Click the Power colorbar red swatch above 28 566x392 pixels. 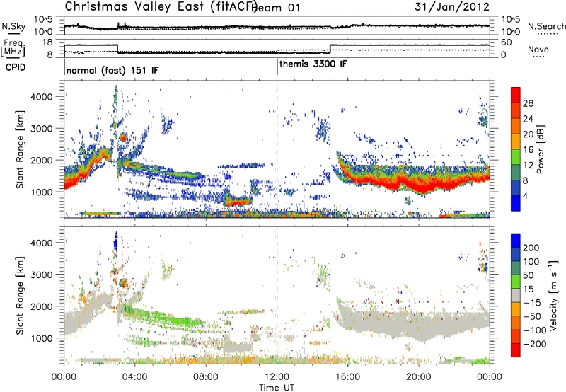click(x=516, y=95)
